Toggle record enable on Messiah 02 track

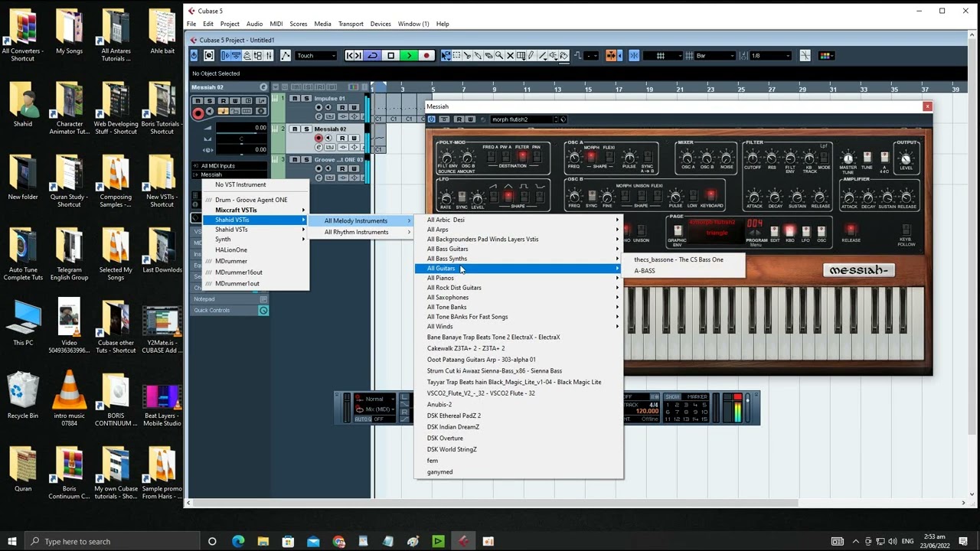pyautogui.click(x=318, y=139)
